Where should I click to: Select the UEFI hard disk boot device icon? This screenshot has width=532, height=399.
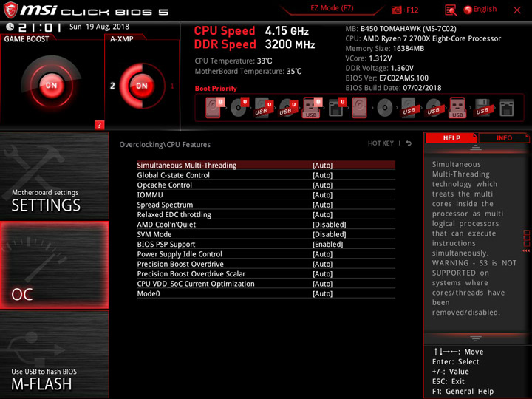click(214, 108)
